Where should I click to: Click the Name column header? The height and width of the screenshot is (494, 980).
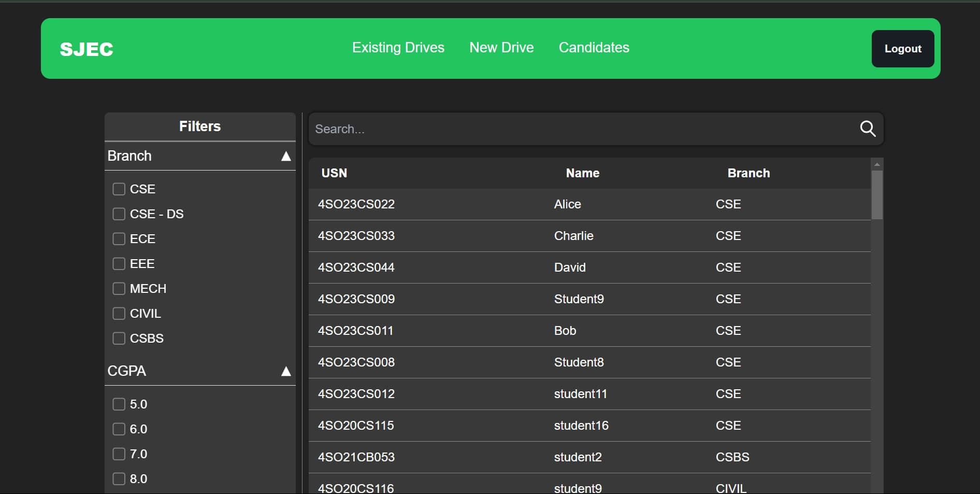583,173
